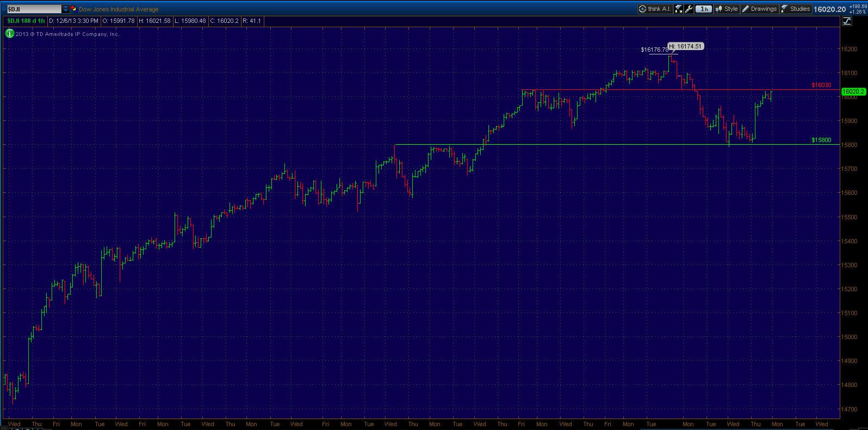
Task: Click the last price 16020.20 readout
Action: click(829, 9)
